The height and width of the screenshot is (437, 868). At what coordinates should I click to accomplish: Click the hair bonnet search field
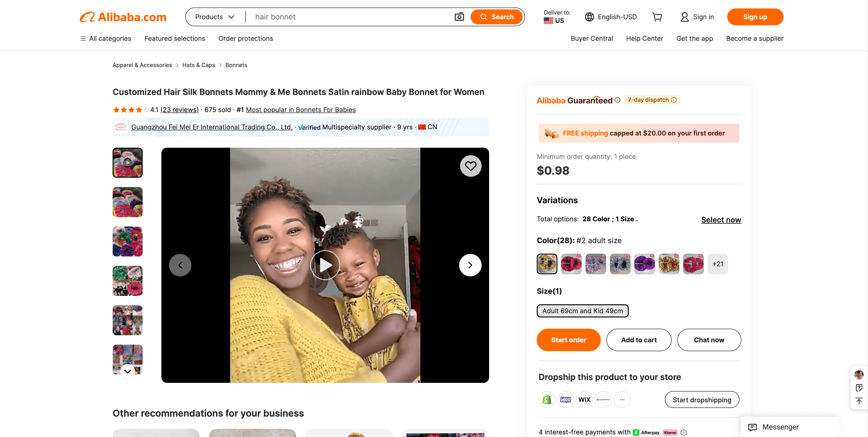click(x=350, y=17)
